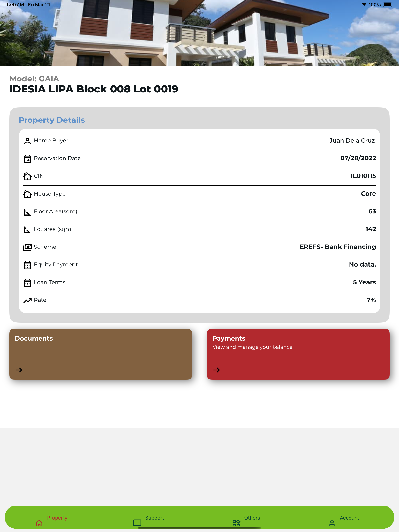
Task: Select the EREFS- Bank Financing scheme value
Action: [338, 247]
